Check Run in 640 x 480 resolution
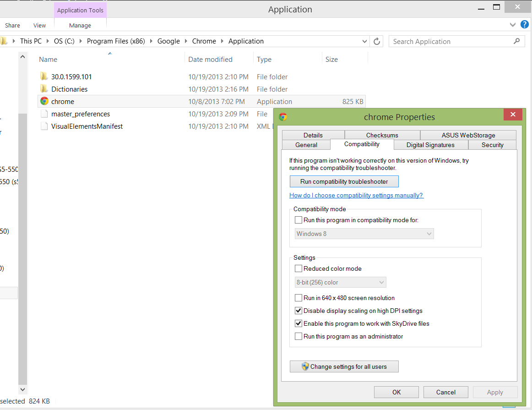 tap(299, 298)
